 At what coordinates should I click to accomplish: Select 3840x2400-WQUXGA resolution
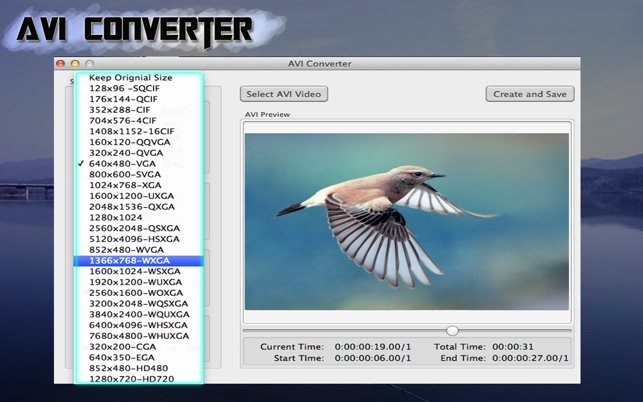click(x=139, y=314)
